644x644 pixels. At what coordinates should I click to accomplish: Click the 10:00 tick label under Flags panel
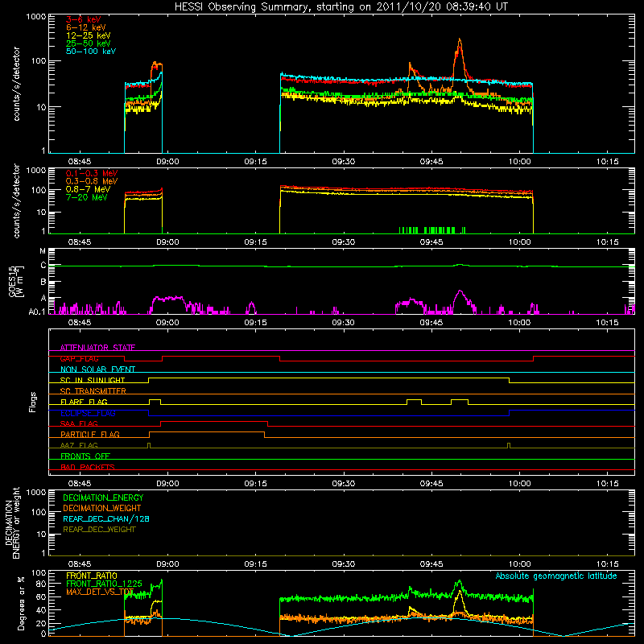click(x=519, y=484)
